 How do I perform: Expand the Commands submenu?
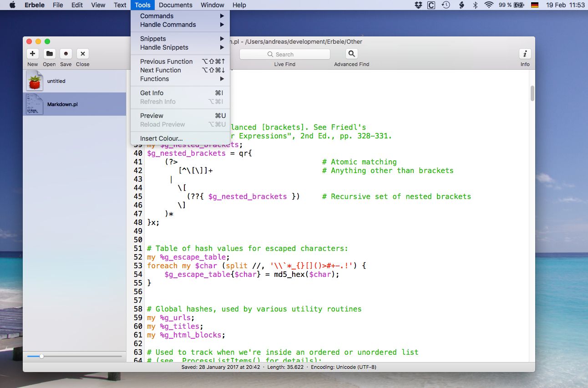click(157, 15)
